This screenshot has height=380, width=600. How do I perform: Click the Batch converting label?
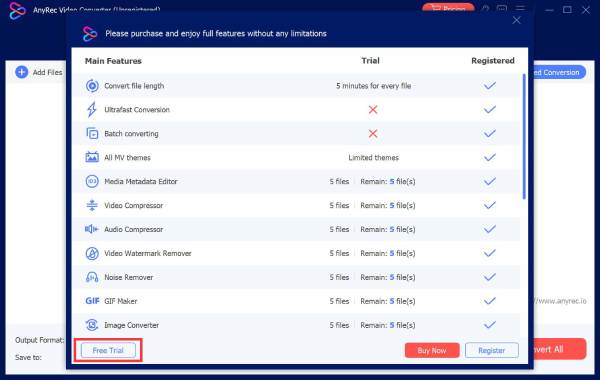[x=131, y=134]
